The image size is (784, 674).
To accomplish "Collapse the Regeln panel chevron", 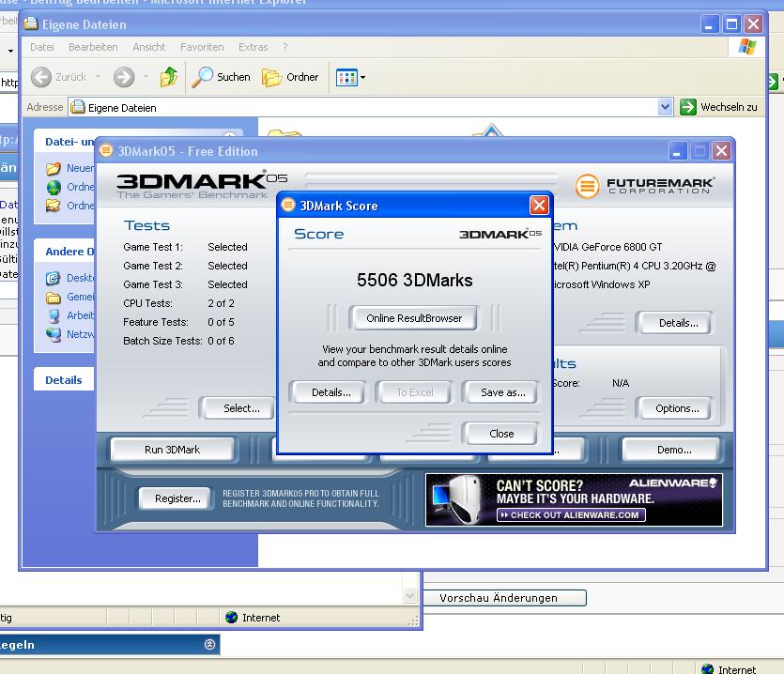I will [209, 645].
